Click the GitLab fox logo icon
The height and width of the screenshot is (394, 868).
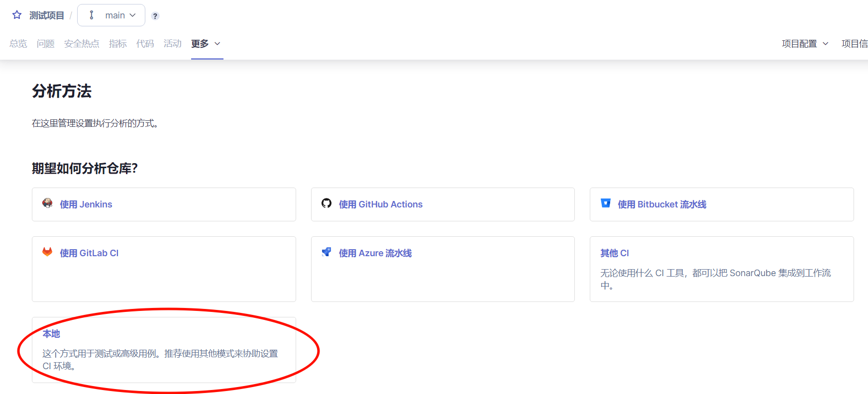(x=47, y=252)
